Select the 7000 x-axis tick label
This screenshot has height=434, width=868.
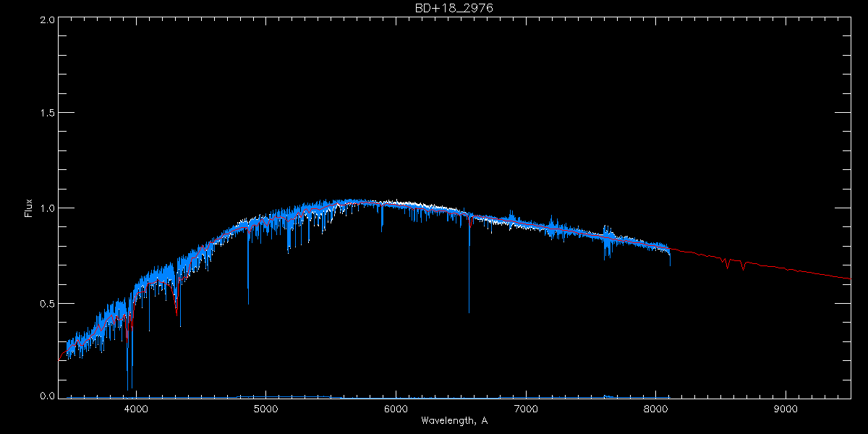[x=526, y=409]
